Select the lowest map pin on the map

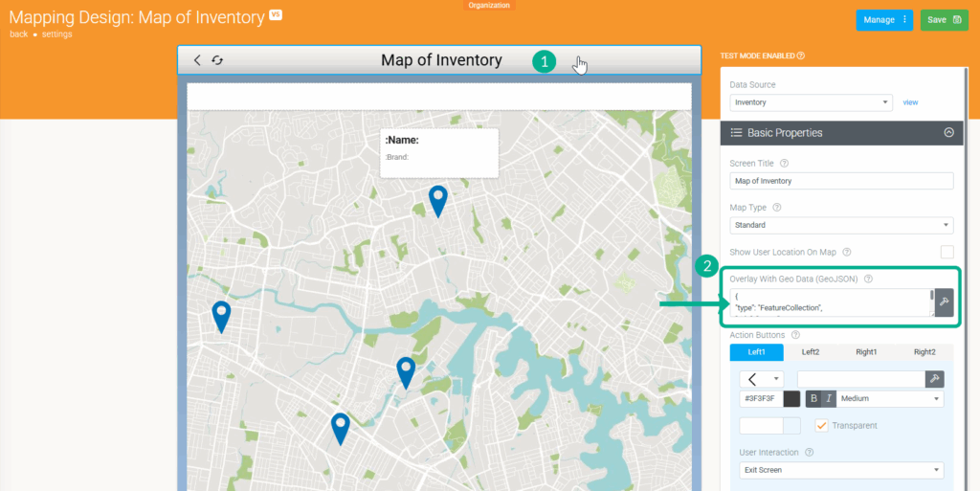pos(340,429)
